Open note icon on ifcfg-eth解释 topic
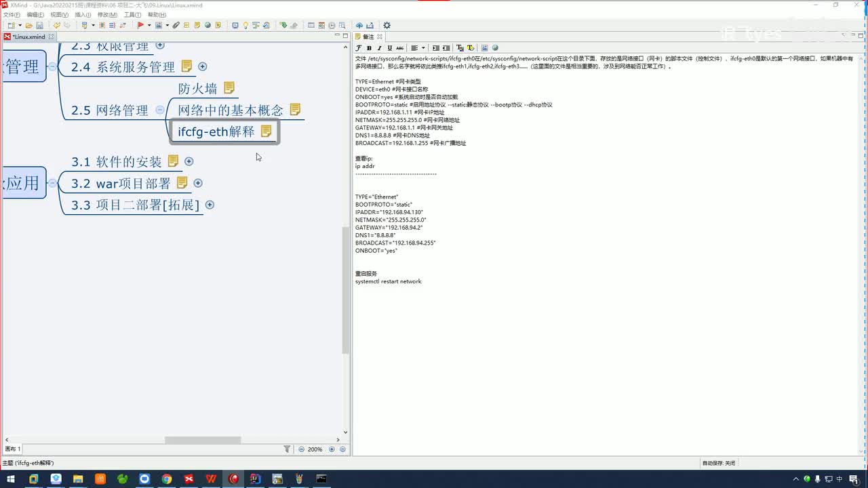 tap(266, 131)
